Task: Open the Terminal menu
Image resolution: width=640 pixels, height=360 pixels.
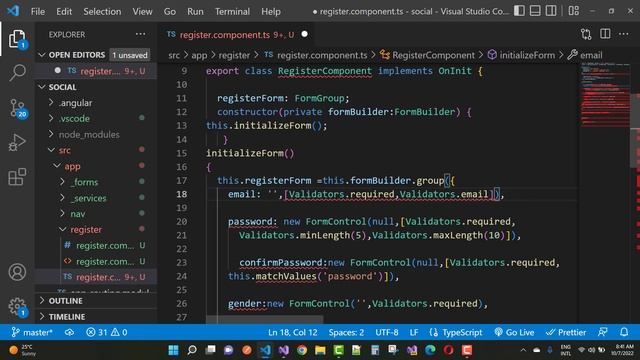Action: (232, 11)
